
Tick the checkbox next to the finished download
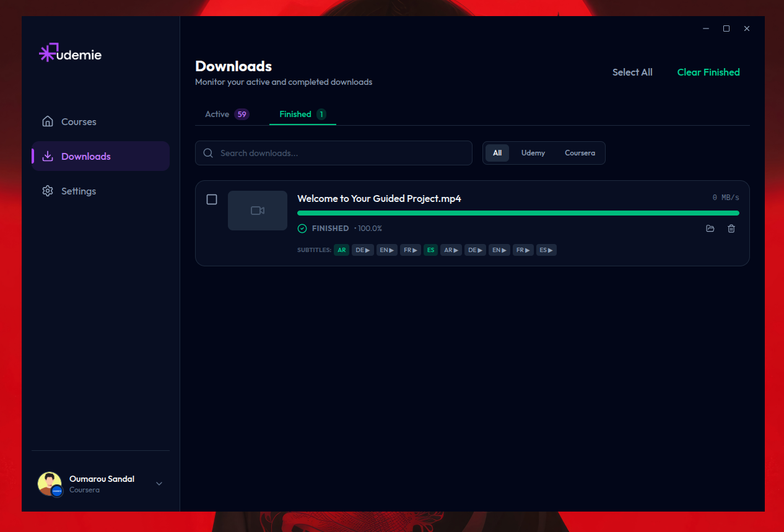(211, 199)
